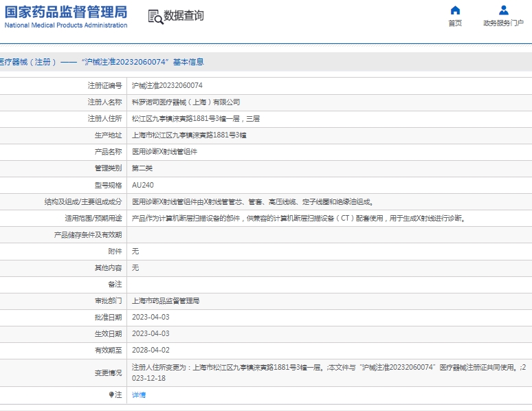Click the 批准日期 field label
The image size is (532, 411).
[108, 318]
